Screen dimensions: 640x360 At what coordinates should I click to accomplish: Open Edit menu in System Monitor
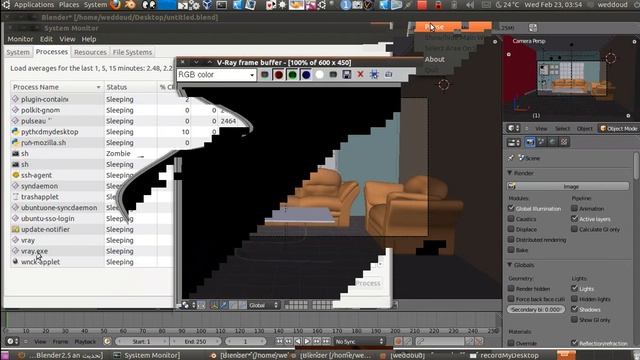46,39
